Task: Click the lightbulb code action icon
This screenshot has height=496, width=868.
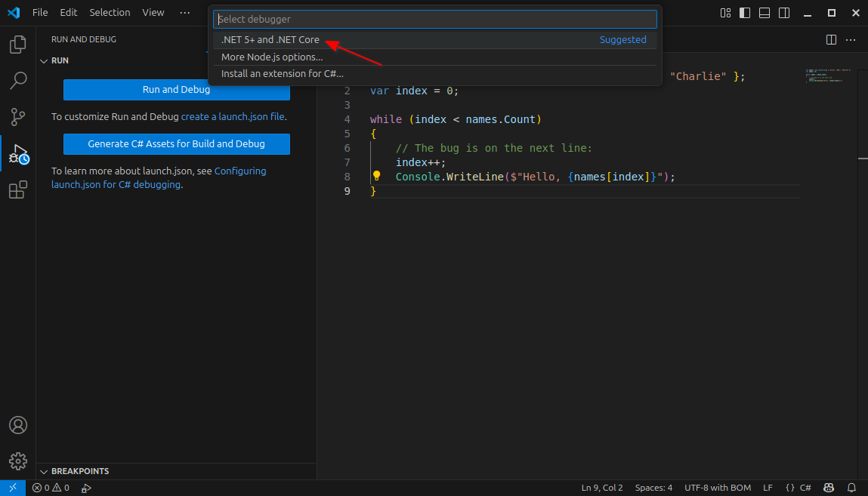Action: tap(376, 176)
